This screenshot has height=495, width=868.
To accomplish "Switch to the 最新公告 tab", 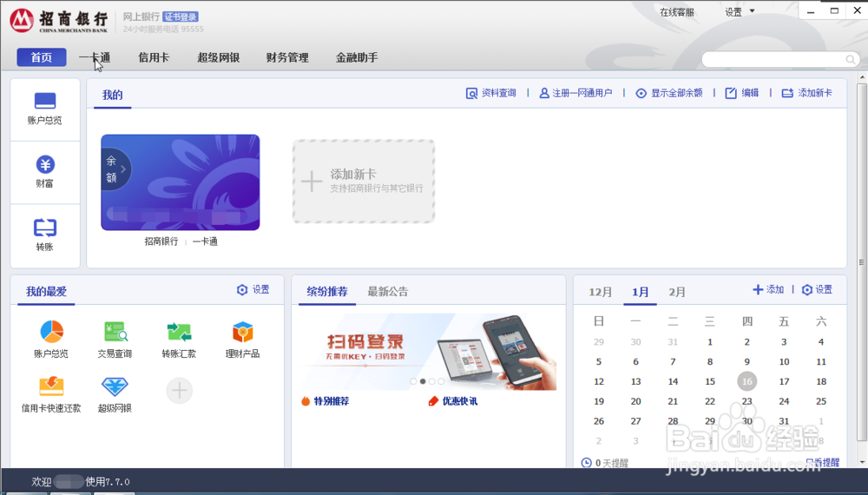I will pos(388,292).
